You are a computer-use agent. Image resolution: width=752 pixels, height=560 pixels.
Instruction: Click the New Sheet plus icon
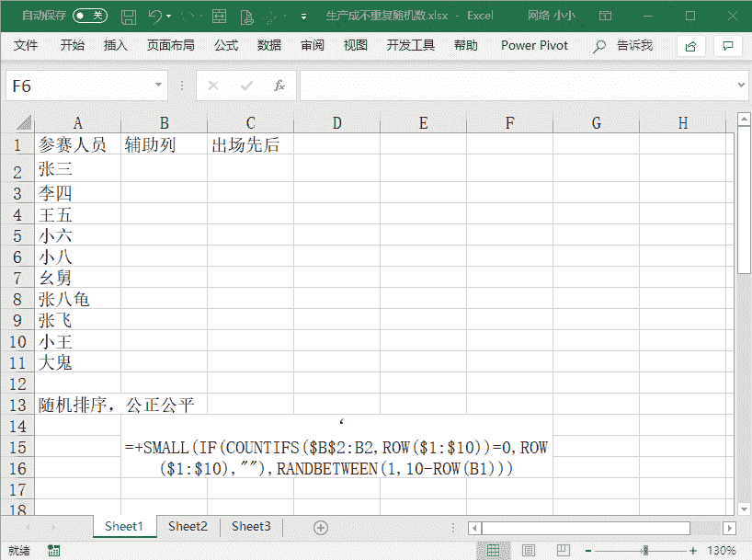(320, 528)
